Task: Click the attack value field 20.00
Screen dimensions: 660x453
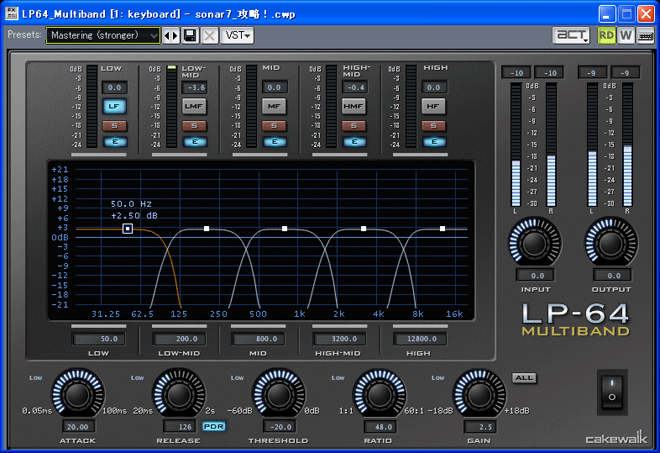Action: 79,426
